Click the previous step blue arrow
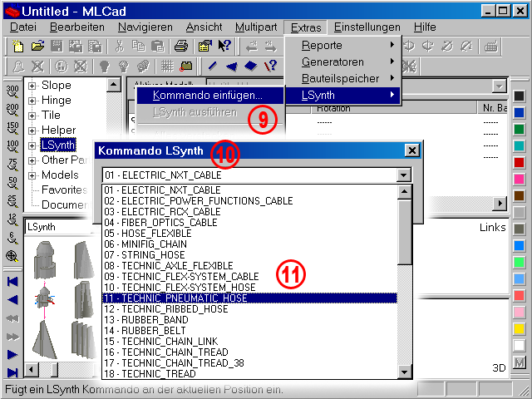Viewport: 532px width, 399px height. 12,300
